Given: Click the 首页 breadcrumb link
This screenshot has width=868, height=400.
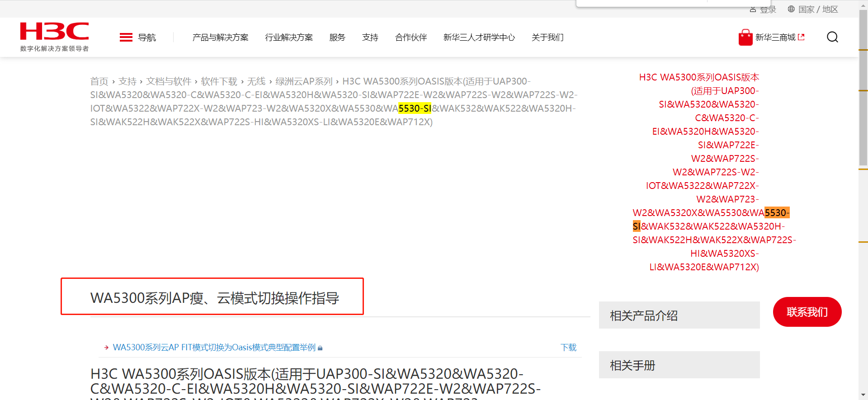Looking at the screenshot, I should [x=99, y=81].
